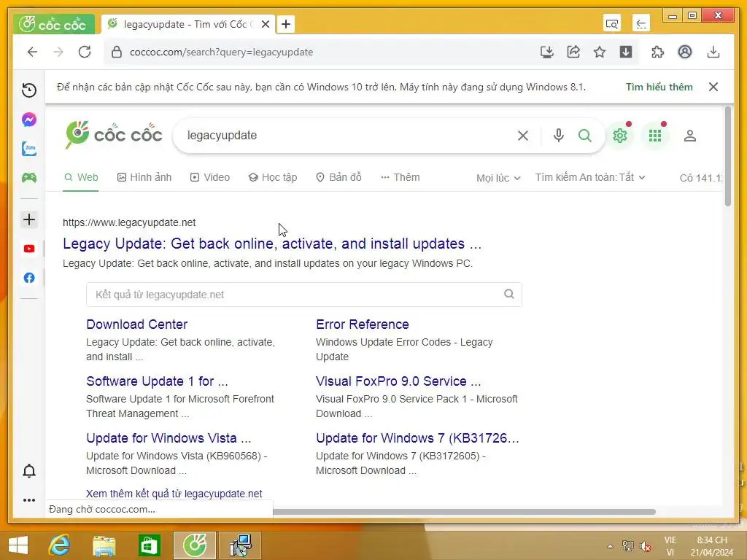Open the Windows Start button
The width and height of the screenshot is (747, 560).
(x=18, y=545)
